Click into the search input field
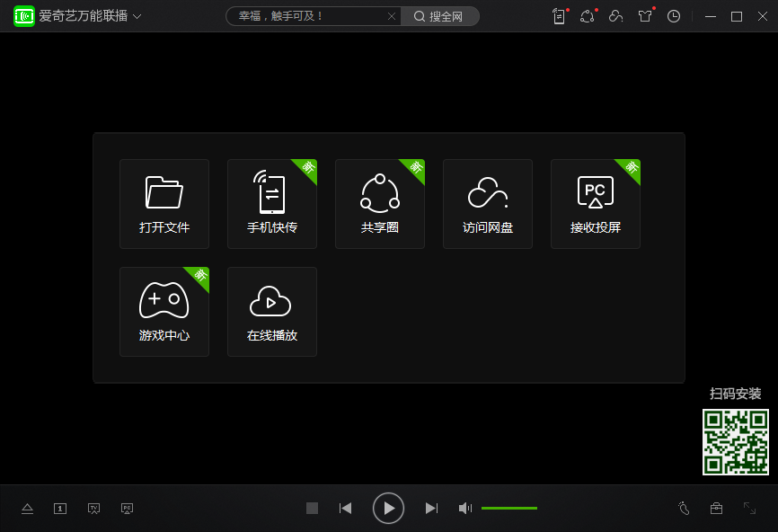 click(305, 16)
